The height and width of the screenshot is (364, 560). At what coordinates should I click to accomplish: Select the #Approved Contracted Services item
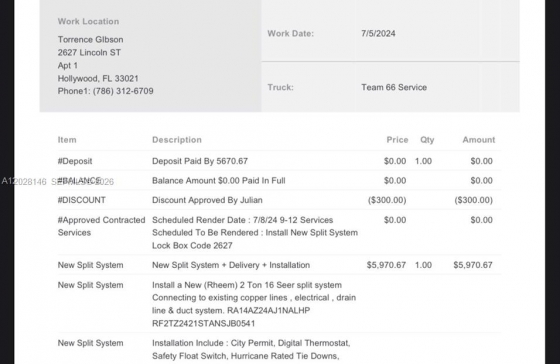tap(101, 226)
